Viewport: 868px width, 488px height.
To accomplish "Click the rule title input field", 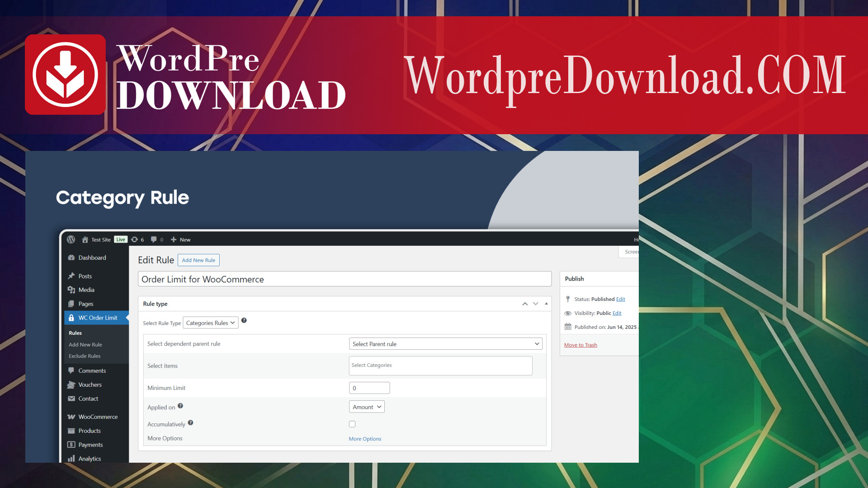I will tap(344, 279).
